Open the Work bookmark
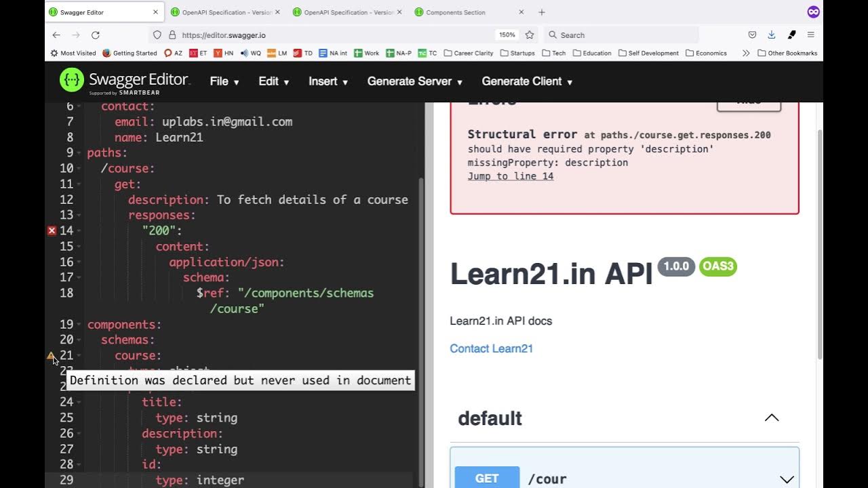The width and height of the screenshot is (868, 488). click(366, 53)
